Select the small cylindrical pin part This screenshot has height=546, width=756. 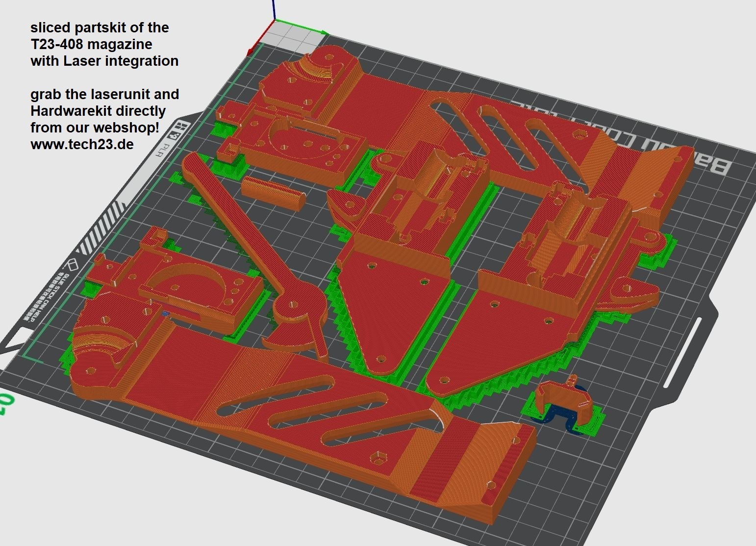[273, 194]
